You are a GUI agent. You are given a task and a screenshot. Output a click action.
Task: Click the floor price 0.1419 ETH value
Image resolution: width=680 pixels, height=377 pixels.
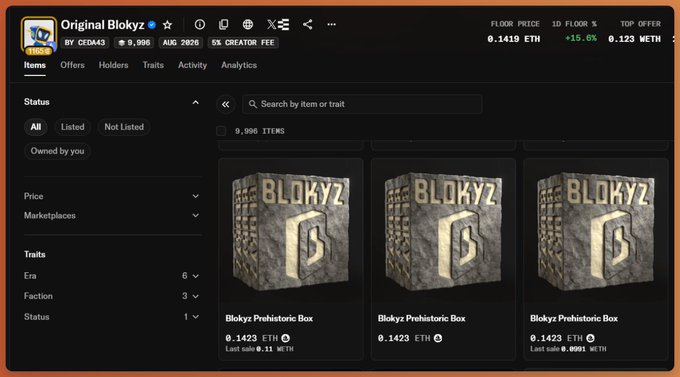tap(513, 39)
